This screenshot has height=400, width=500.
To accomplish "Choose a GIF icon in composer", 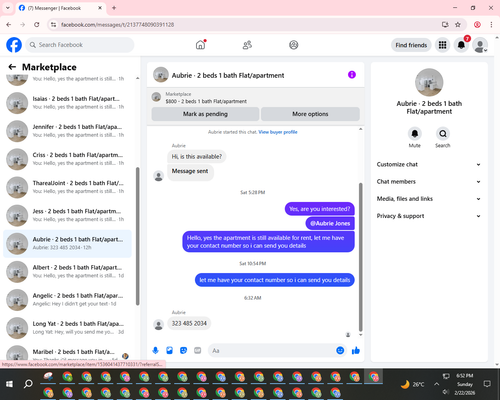I will click(x=198, y=350).
